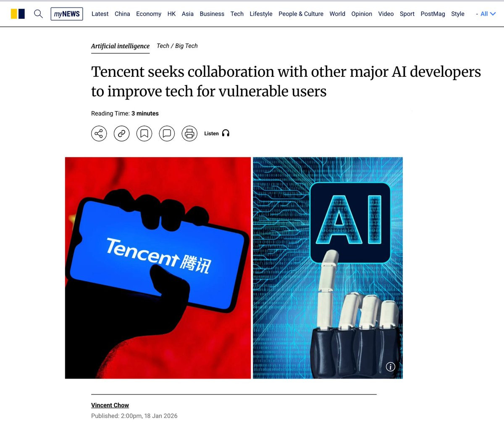Click the share article icon
Image resolution: width=504 pixels, height=431 pixels.
(99, 133)
